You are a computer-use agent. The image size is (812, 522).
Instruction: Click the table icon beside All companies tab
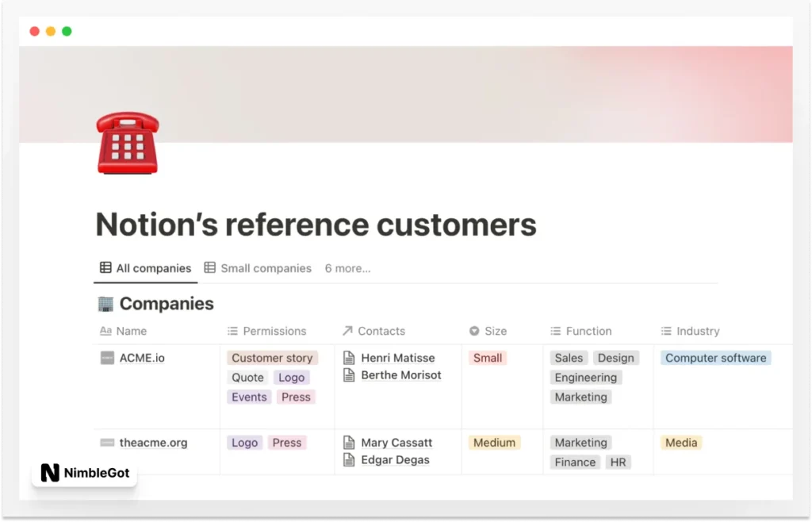coord(106,268)
